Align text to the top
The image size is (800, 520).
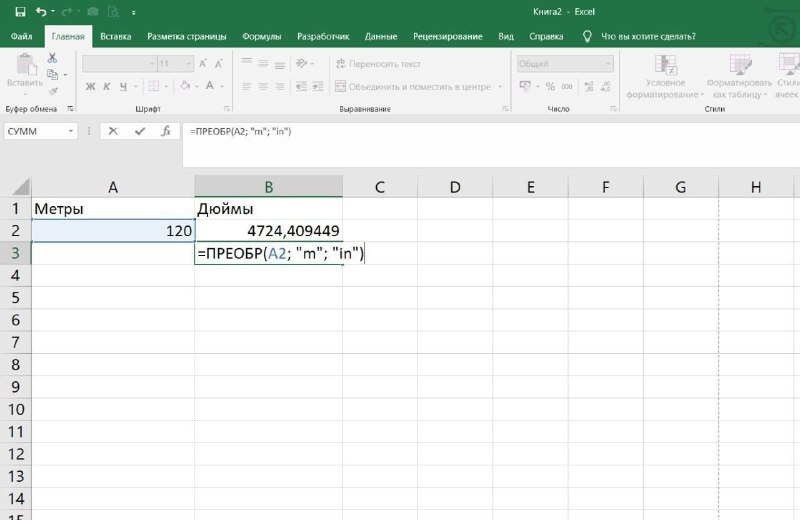(x=247, y=63)
